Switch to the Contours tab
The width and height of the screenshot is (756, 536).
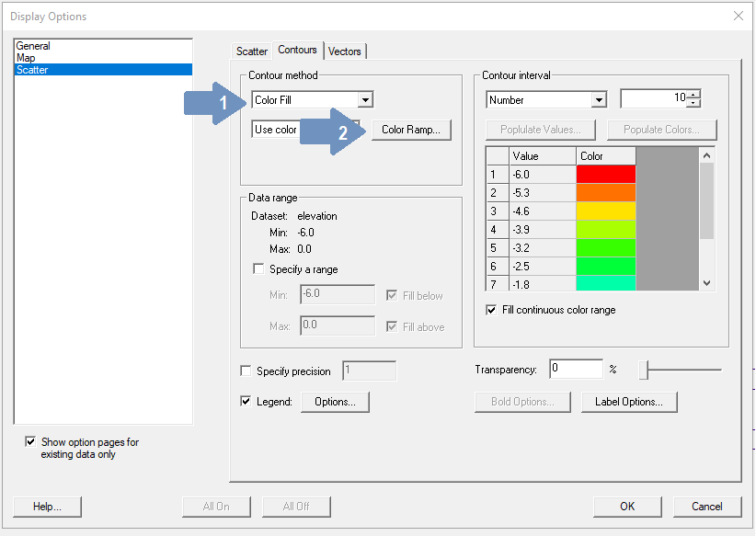pyautogui.click(x=297, y=50)
